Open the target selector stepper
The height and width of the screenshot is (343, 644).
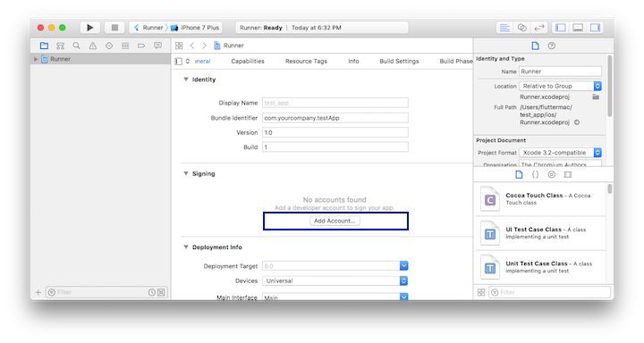click(x=188, y=61)
